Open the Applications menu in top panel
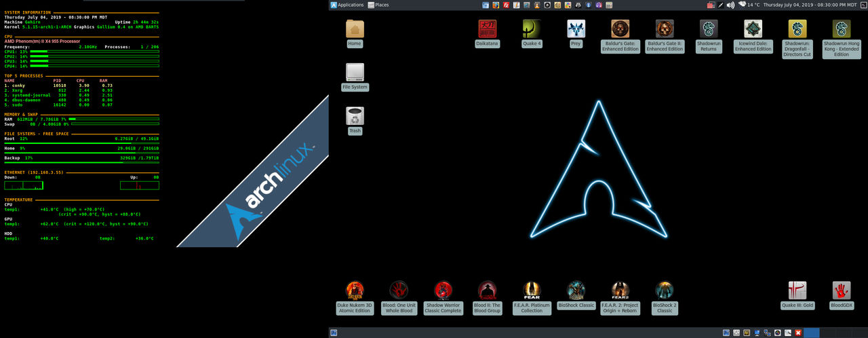This screenshot has width=868, height=338. coord(347,5)
